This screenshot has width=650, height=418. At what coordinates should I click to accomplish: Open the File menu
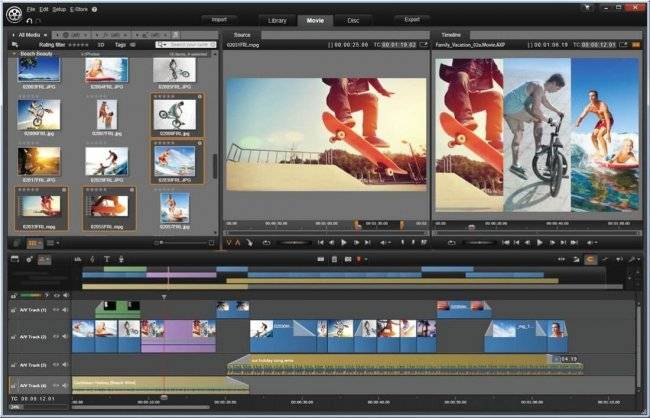[31, 9]
